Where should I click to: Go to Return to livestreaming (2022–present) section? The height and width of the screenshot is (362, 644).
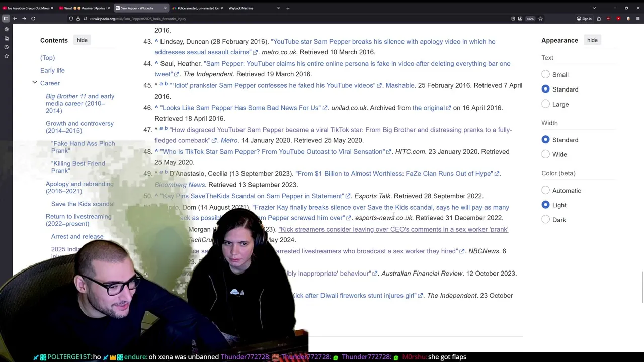pos(78,220)
